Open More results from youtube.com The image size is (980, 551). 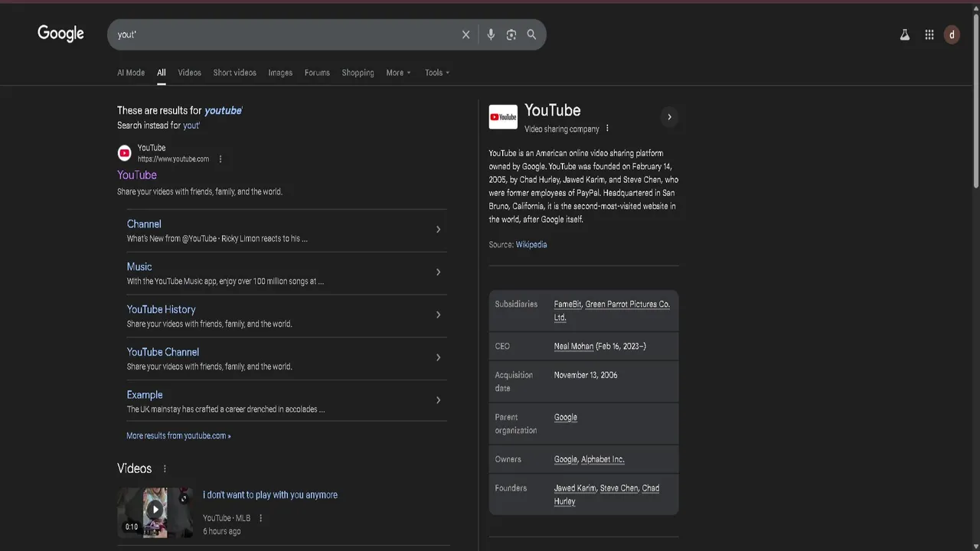coord(178,435)
